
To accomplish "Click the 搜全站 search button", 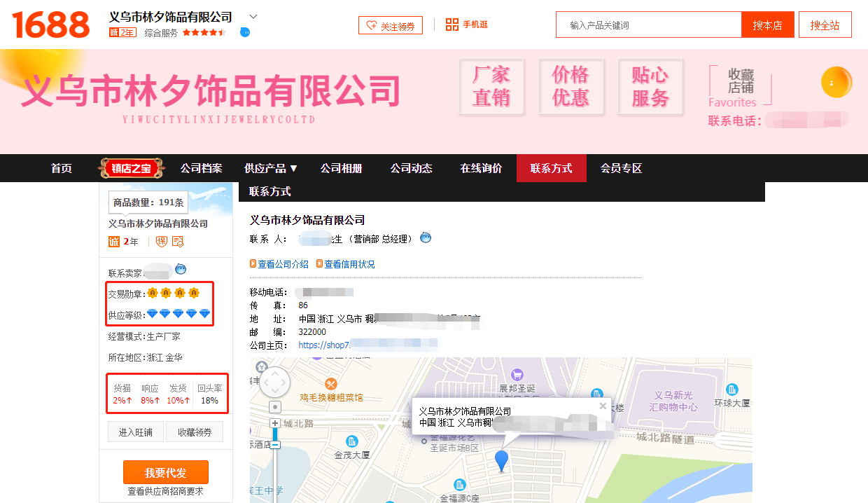I will 825,25.
